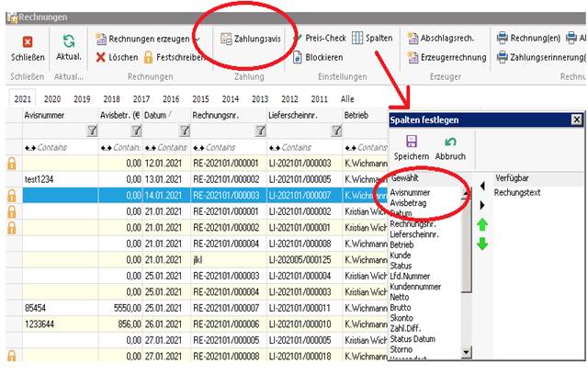The image size is (588, 375).
Task: Select the Alle year tab
Action: [x=347, y=98]
